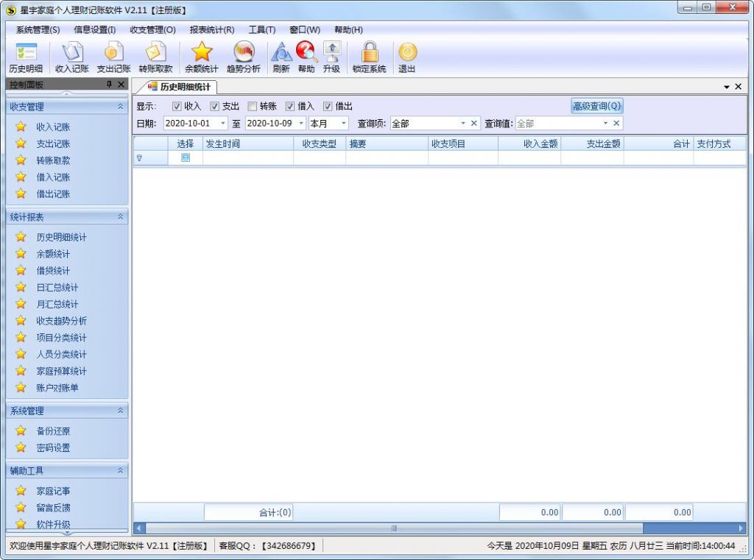Open the 报表统计(R) menu

click(x=212, y=29)
